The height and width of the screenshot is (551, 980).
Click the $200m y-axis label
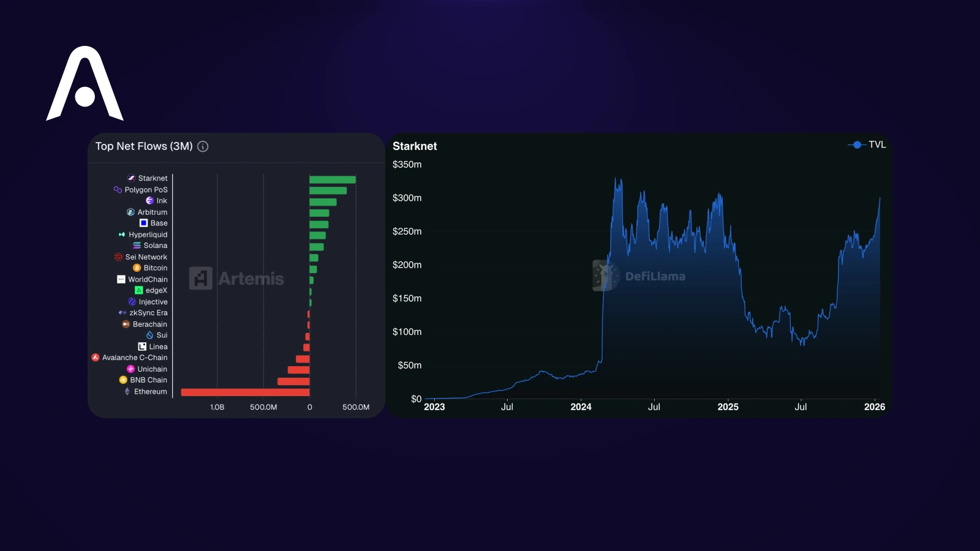[x=407, y=265]
